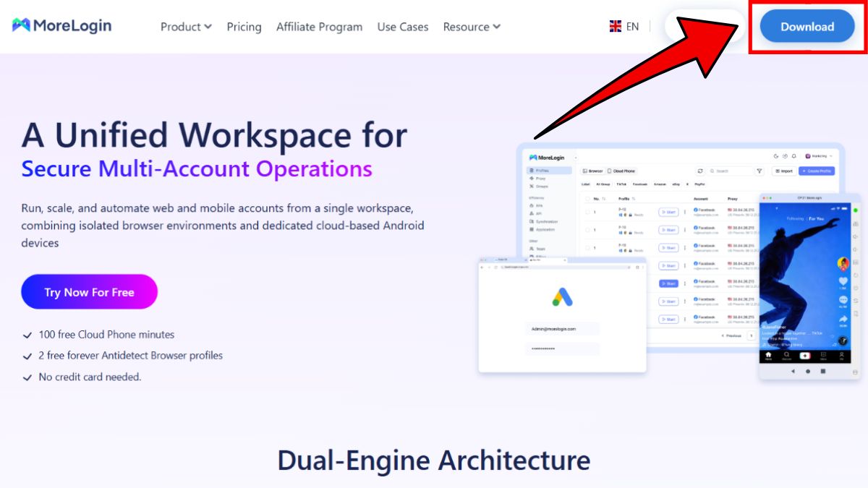868x488 pixels.
Task: Tick the select-all checkbox in the table header
Action: click(x=587, y=199)
